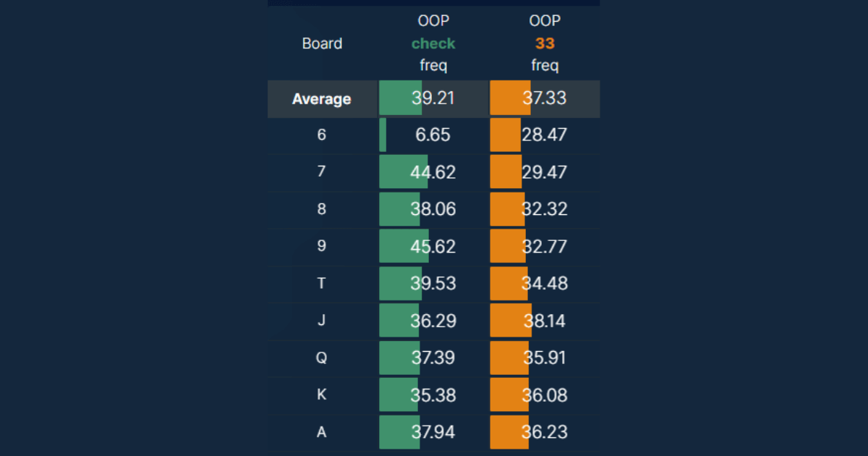Select the board 6 row label

[322, 135]
